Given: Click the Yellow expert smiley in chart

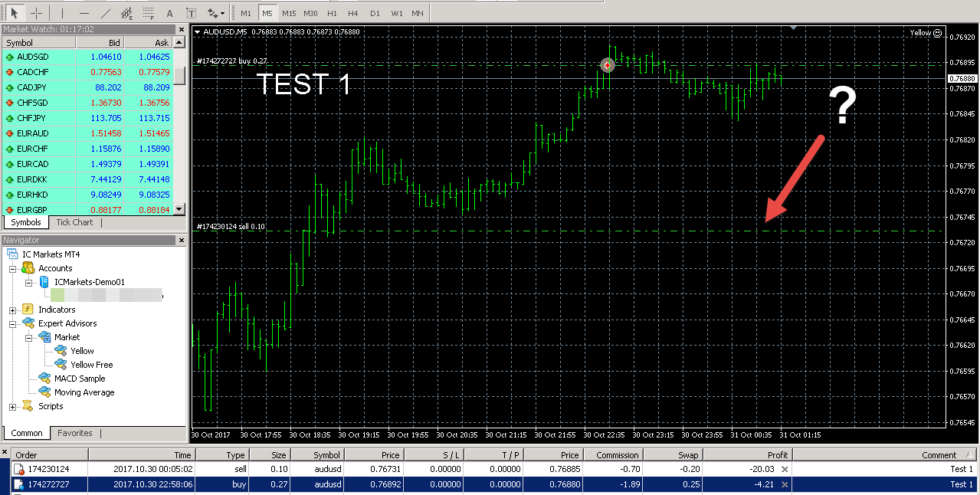Looking at the screenshot, I should pyautogui.click(x=937, y=33).
